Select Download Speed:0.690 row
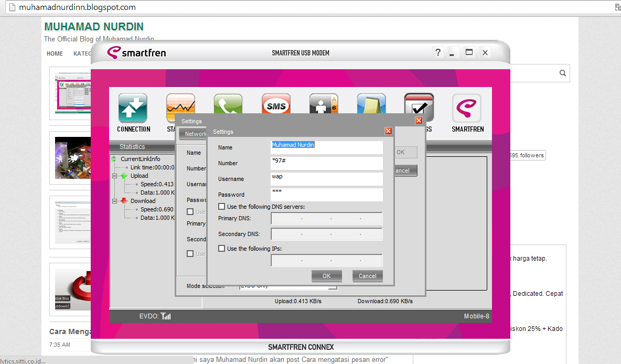This screenshot has width=621, height=364. pos(157,209)
